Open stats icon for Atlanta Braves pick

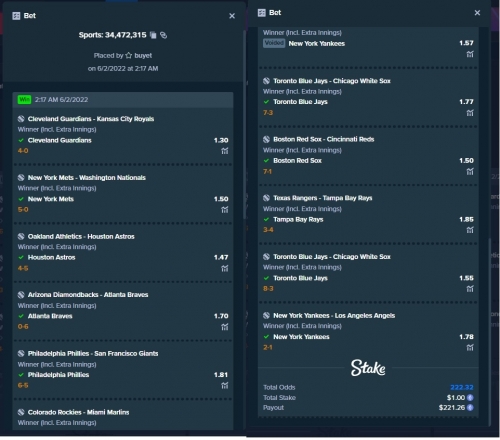(225, 327)
